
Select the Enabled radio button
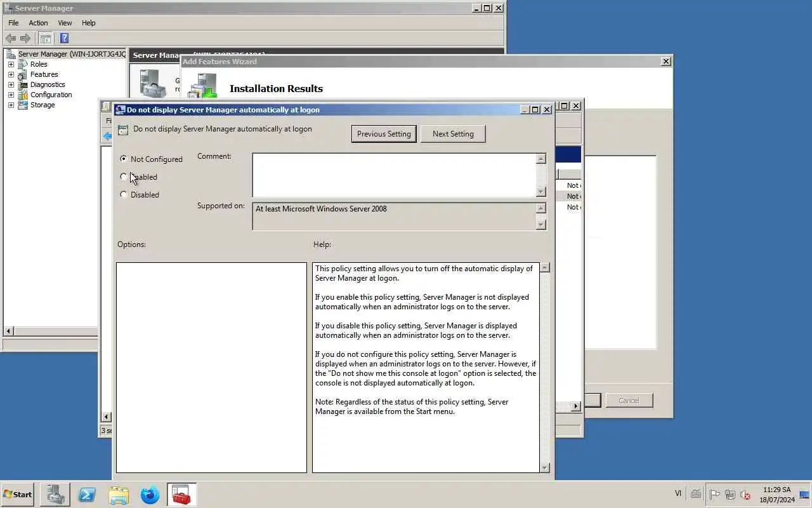click(x=123, y=177)
